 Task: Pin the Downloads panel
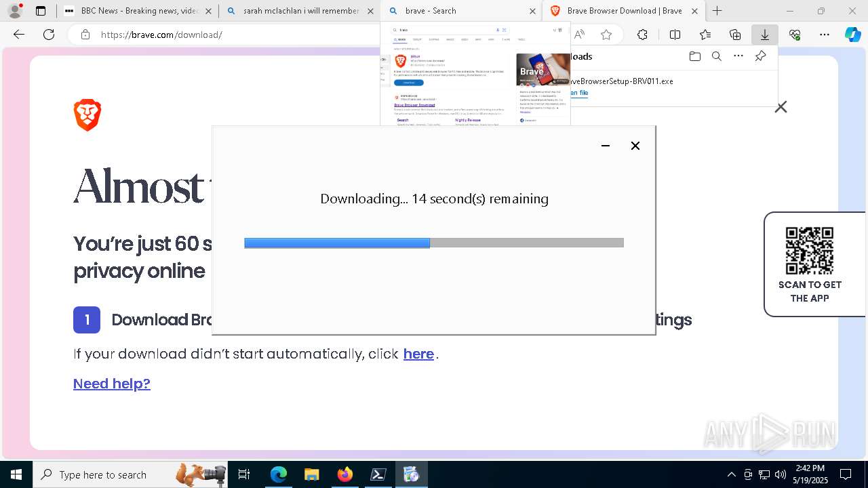(x=760, y=56)
